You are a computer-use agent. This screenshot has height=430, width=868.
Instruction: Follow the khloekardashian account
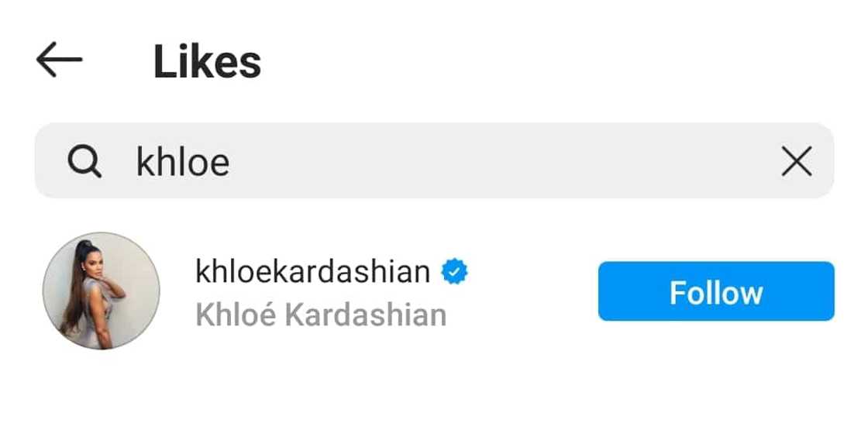pos(715,291)
